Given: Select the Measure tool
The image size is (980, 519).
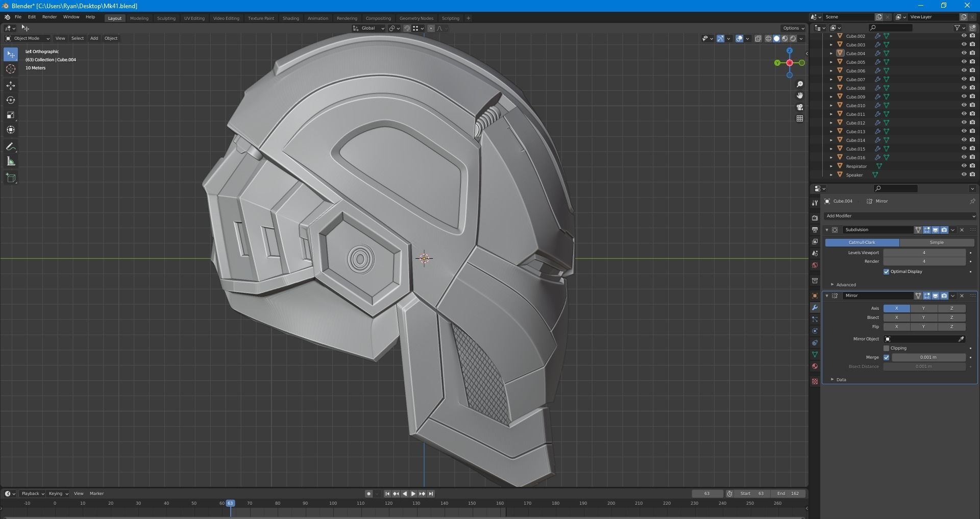Looking at the screenshot, I should (x=11, y=162).
